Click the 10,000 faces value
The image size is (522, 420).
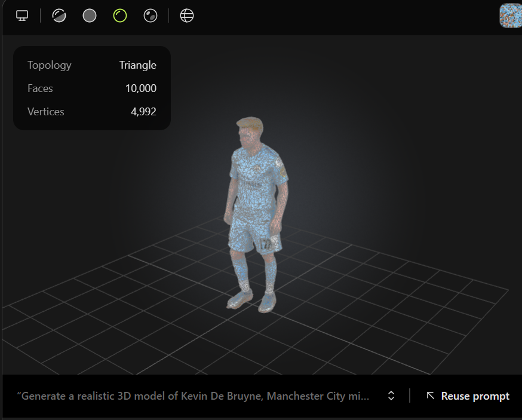[141, 88]
